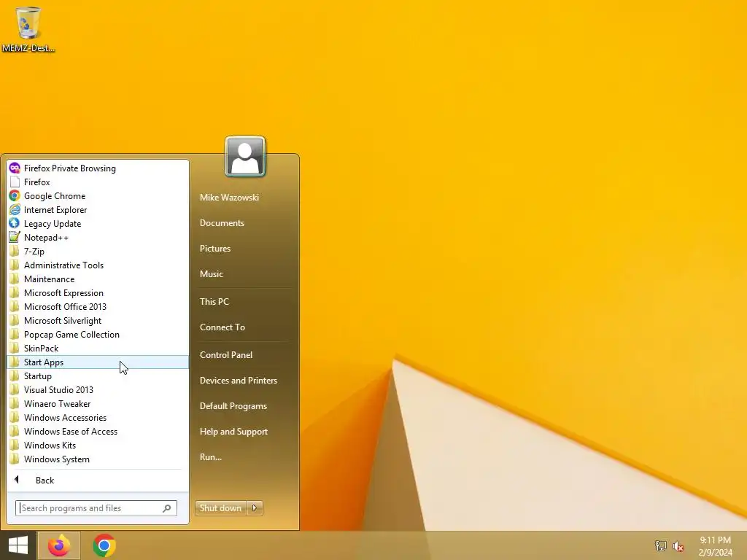Open Notepad++ from the programs list

click(x=98, y=237)
